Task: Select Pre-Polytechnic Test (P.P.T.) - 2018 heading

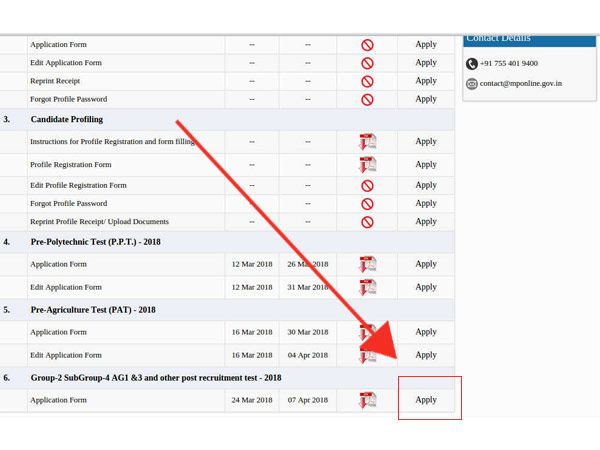Action: 96,242
